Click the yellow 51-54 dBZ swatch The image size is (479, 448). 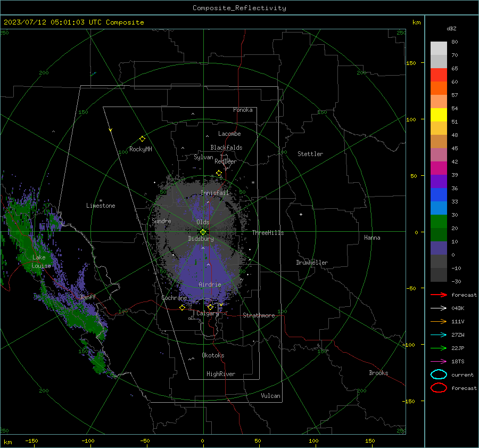[439, 115]
